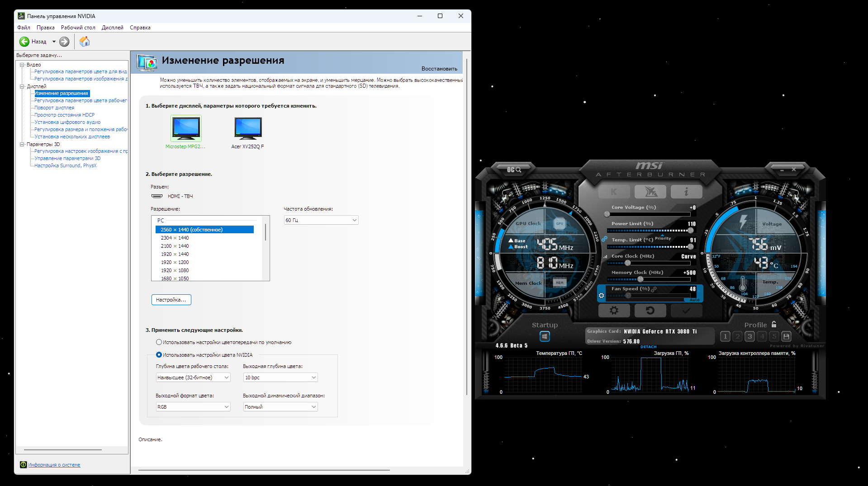Open the Правка menu
Screen dimensions: 868x486
pyautogui.click(x=46, y=28)
